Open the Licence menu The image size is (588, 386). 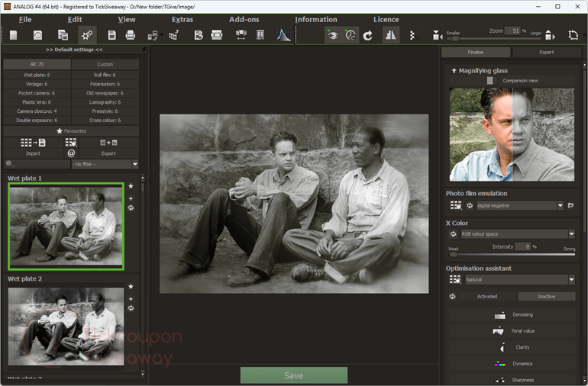[x=386, y=20]
